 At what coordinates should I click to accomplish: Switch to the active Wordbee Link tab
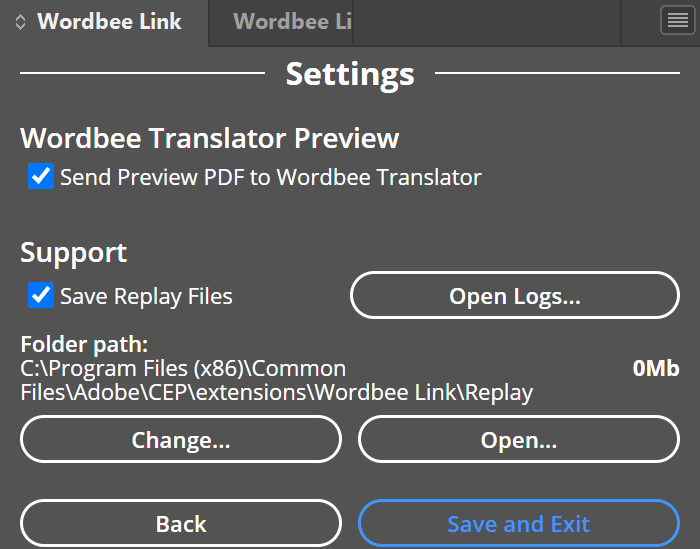click(109, 22)
